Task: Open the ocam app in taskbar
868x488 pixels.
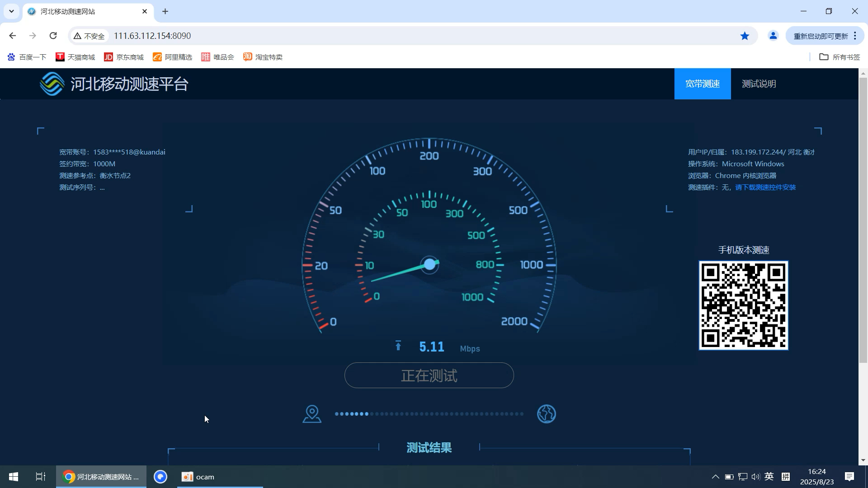Action: pos(198,477)
